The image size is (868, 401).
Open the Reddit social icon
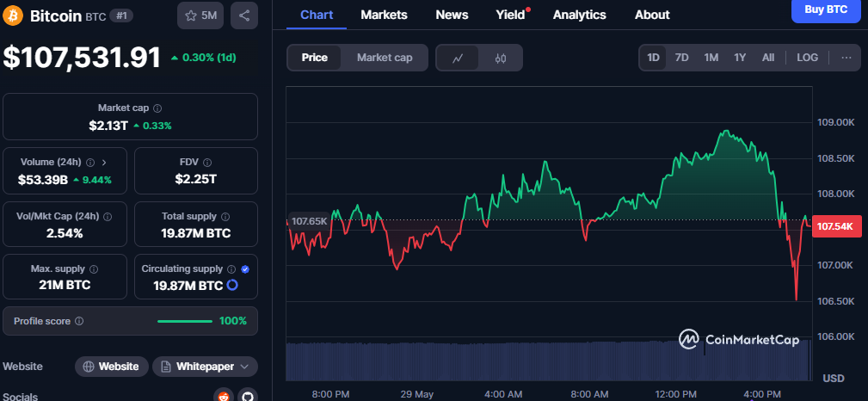(224, 396)
